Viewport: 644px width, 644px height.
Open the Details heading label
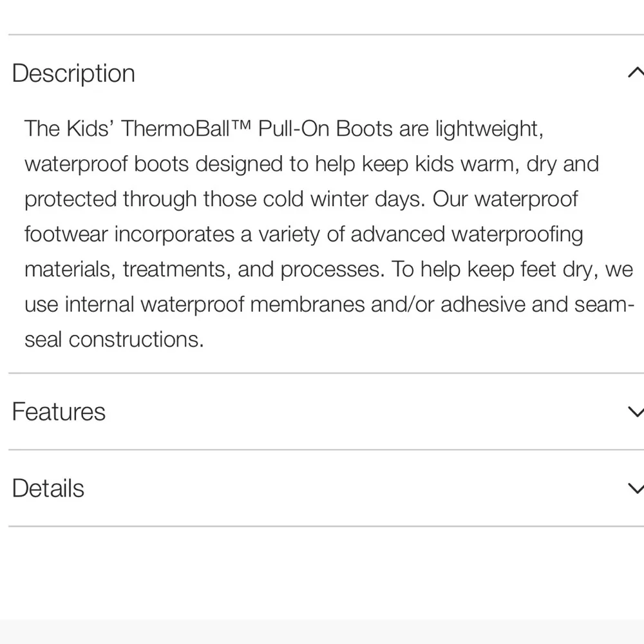point(48,488)
